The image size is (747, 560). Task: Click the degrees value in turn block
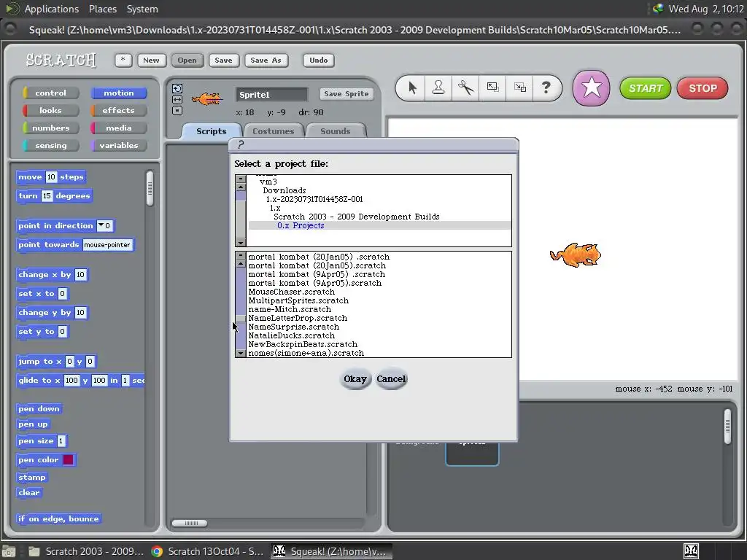(47, 195)
